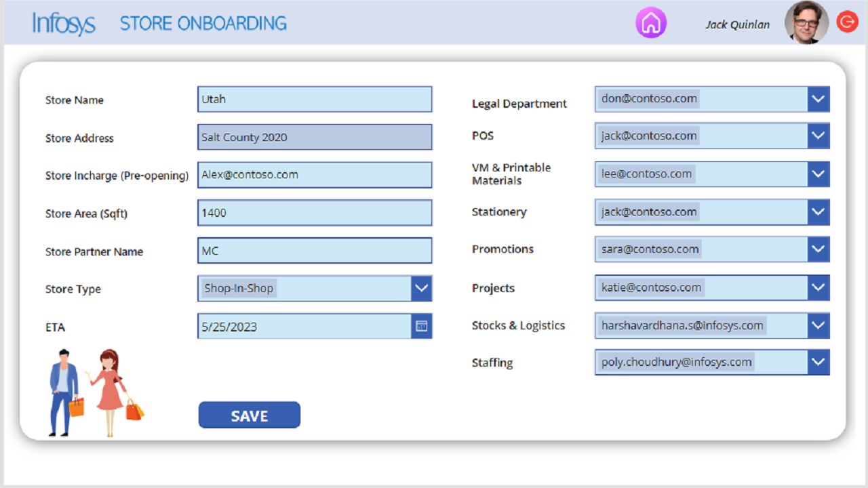Click sara@contoso.com in Promotions
The height and width of the screenshot is (488, 868).
click(x=650, y=249)
